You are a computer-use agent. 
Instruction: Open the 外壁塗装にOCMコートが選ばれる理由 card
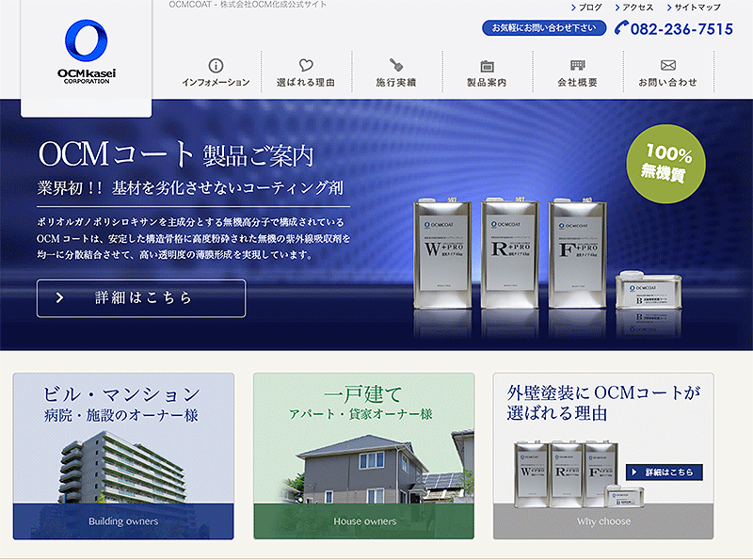(x=603, y=456)
